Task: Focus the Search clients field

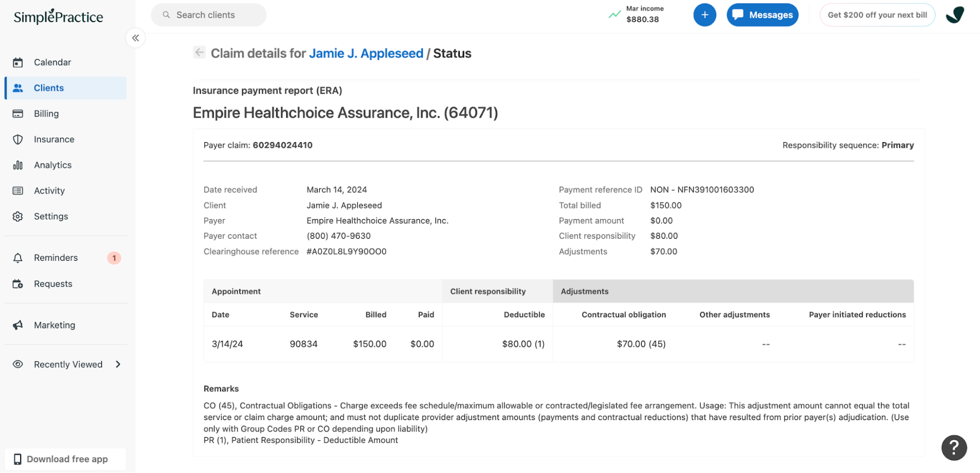Action: 208,15
